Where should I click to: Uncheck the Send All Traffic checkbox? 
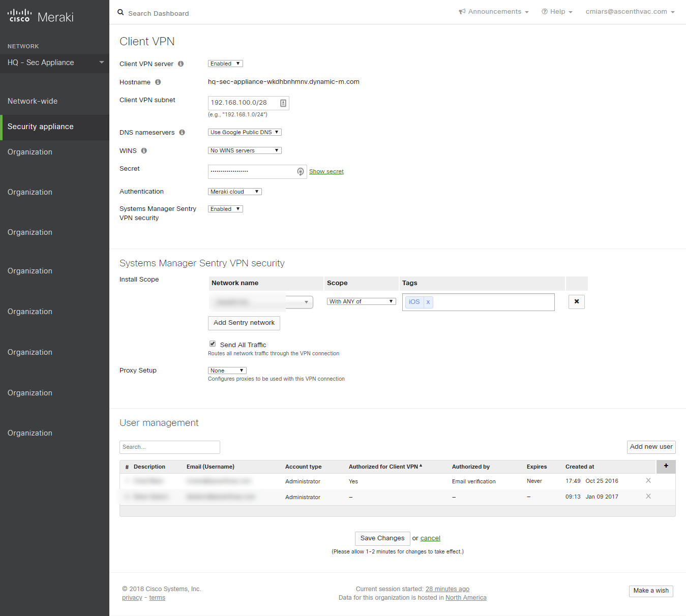[213, 344]
